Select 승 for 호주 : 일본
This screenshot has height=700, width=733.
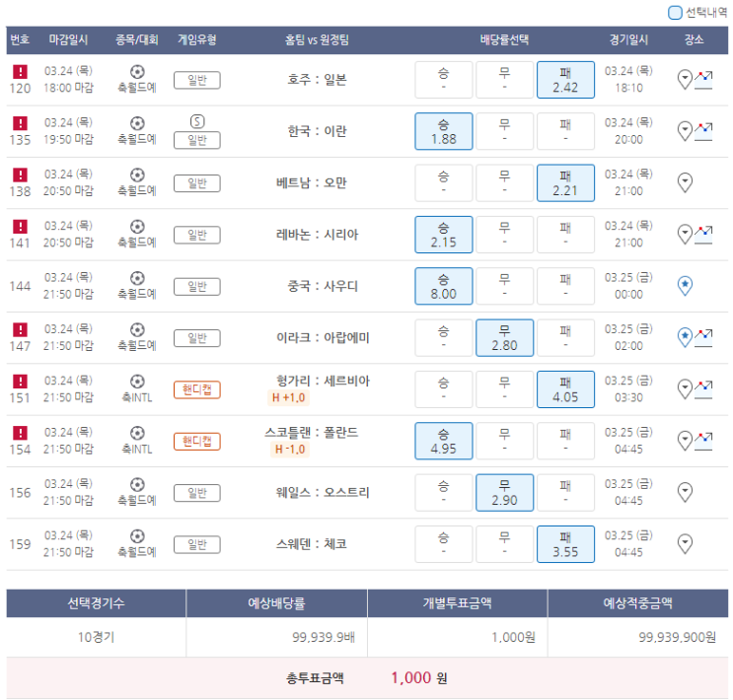[x=444, y=80]
